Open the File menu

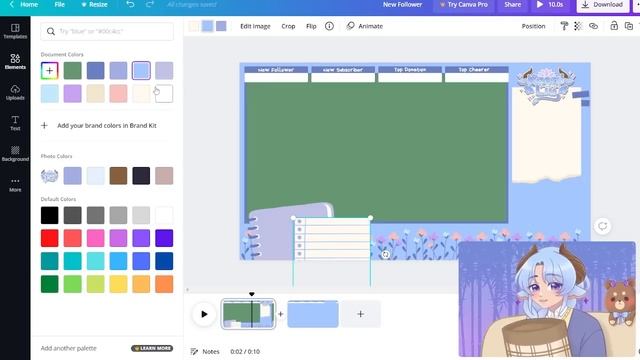[x=60, y=4]
